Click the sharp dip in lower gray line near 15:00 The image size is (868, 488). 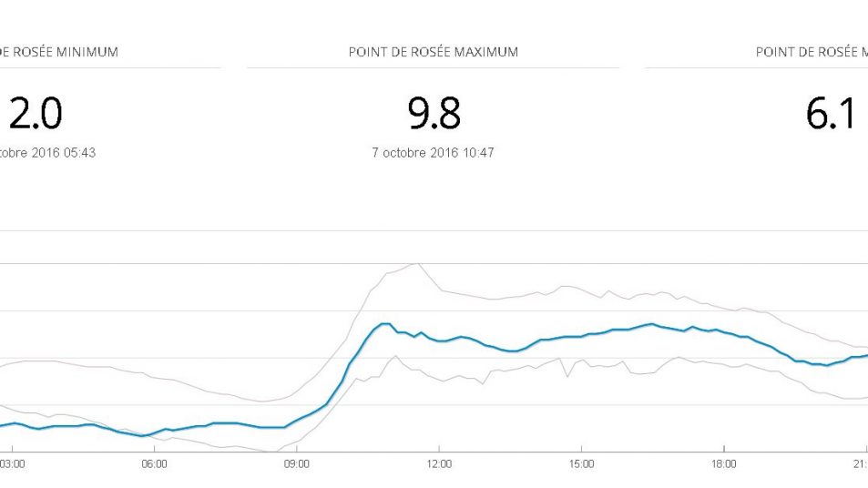[568, 375]
